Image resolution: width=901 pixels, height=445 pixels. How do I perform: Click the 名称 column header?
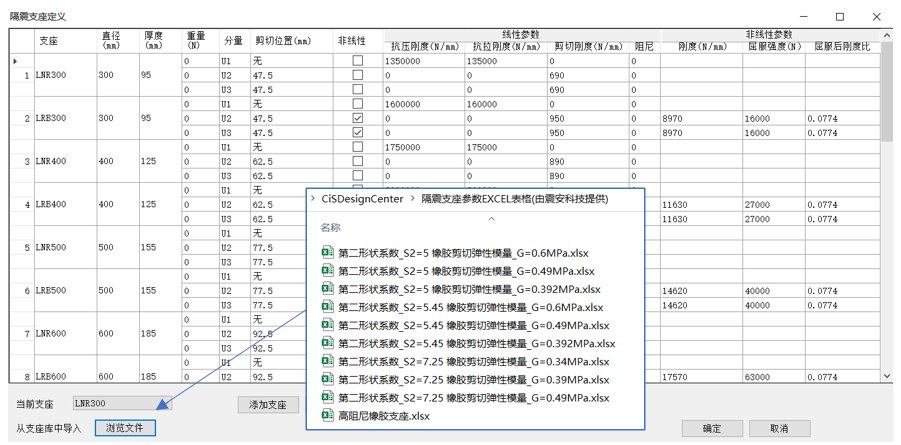(x=330, y=228)
